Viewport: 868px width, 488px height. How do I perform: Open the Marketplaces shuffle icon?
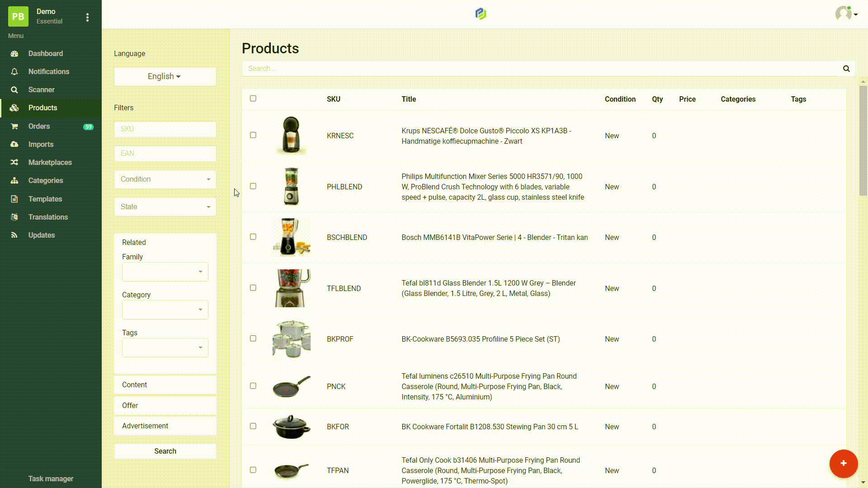point(14,162)
